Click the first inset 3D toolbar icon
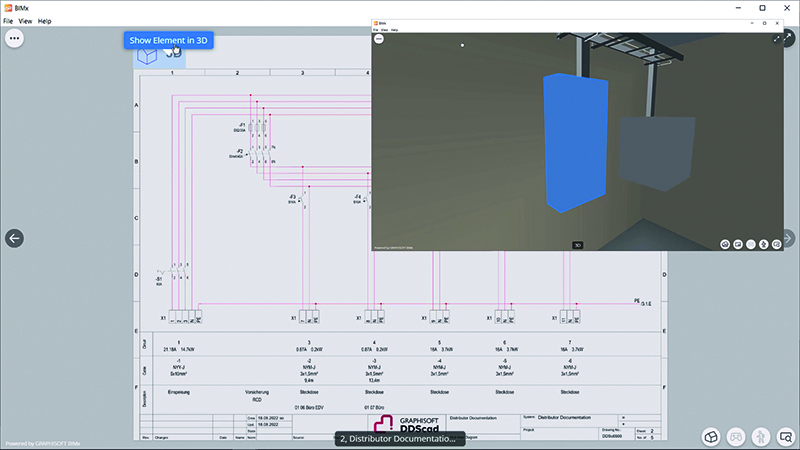 724,243
